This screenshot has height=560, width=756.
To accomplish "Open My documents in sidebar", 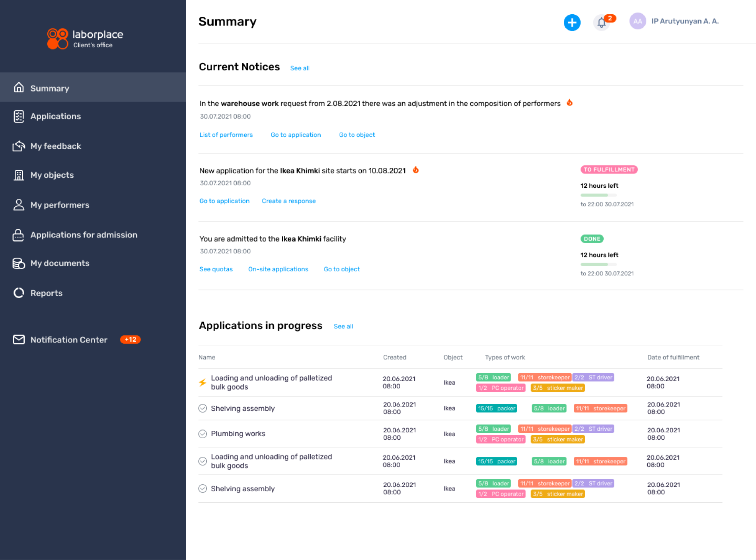I will [x=60, y=263].
